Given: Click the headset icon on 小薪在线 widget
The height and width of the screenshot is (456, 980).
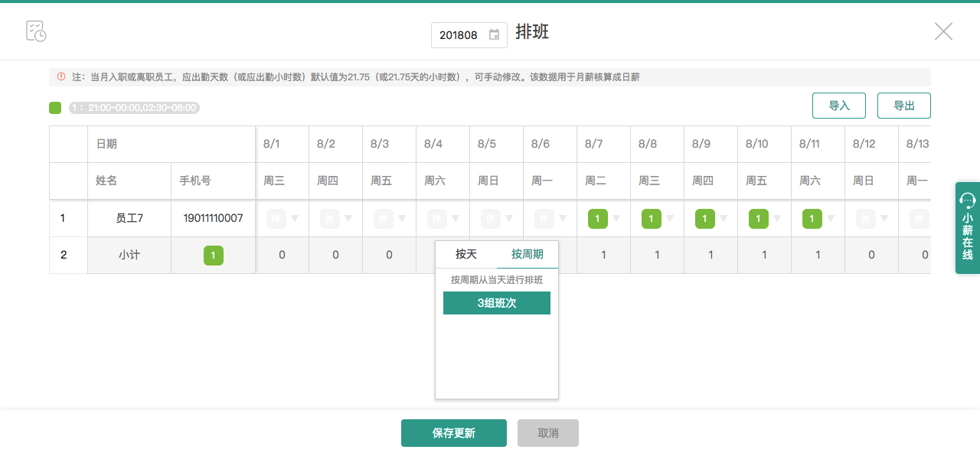Looking at the screenshot, I should coord(968,201).
